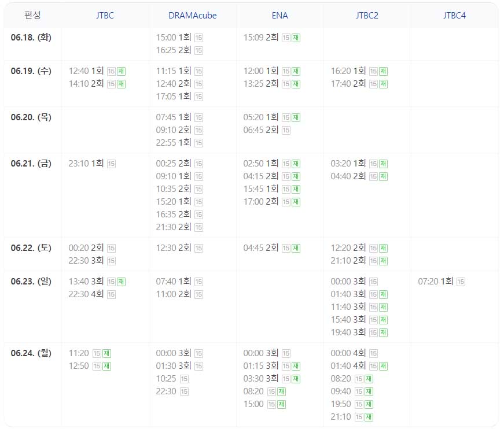504x429 pixels.
Task: Click the DRAMAcube 00:25 2회 entry
Action: 174,163
